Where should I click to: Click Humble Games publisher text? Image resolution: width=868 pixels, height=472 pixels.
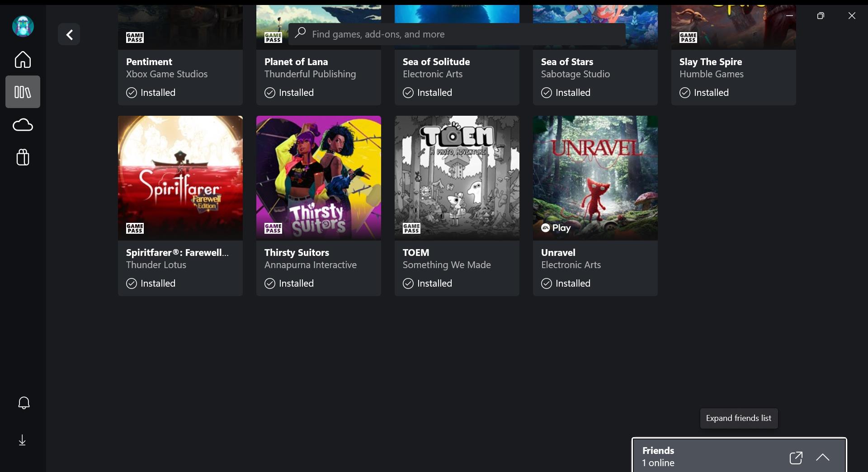click(712, 74)
